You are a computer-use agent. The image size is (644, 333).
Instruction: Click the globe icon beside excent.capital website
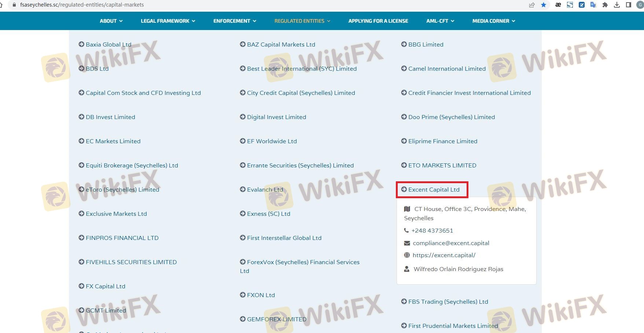click(x=407, y=255)
